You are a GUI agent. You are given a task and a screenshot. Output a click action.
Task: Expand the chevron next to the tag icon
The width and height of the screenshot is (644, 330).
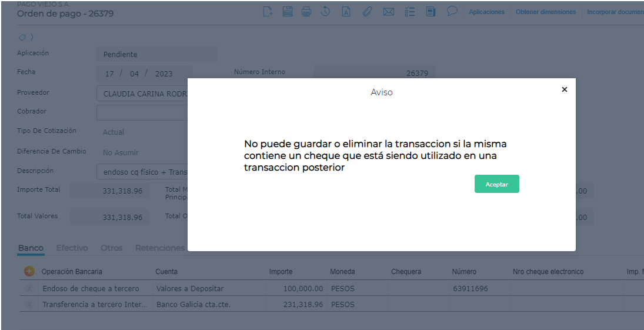pos(32,38)
